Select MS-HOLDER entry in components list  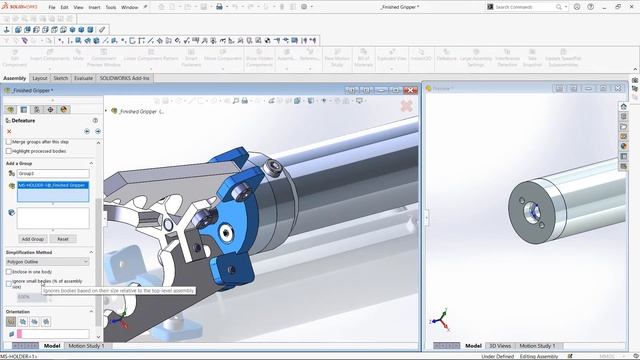pyautogui.click(x=52, y=185)
